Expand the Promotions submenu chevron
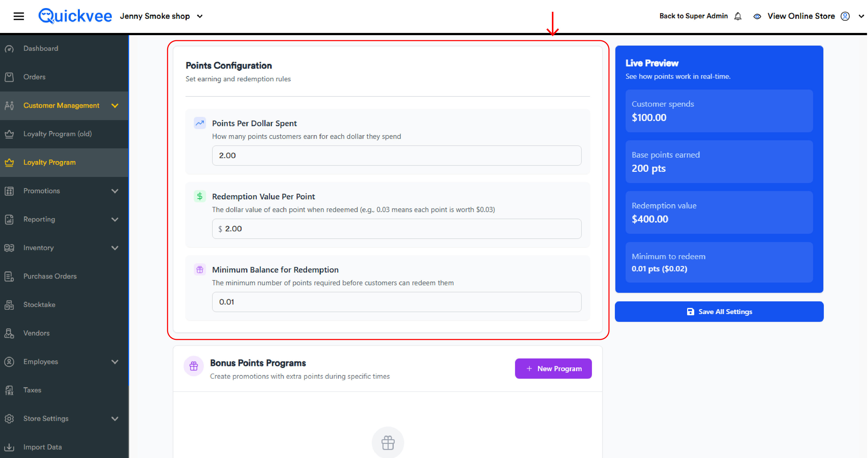Screen dimensions: 868x458 (115, 191)
